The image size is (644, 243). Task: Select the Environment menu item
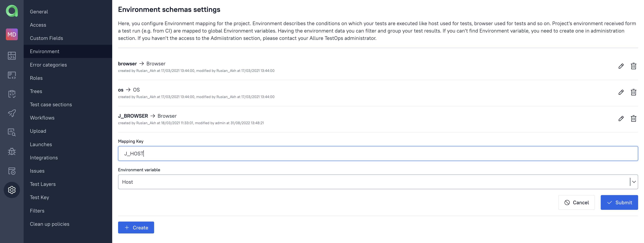[44, 51]
